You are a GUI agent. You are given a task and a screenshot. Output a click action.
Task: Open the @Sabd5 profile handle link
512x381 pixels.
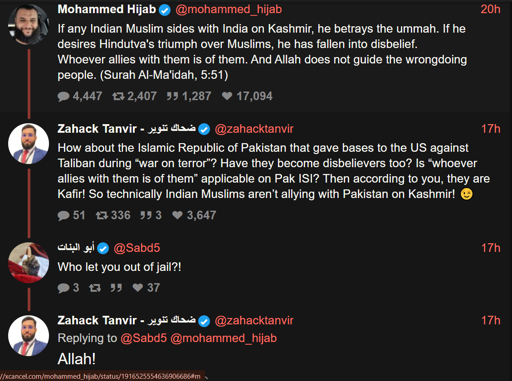tap(137, 248)
